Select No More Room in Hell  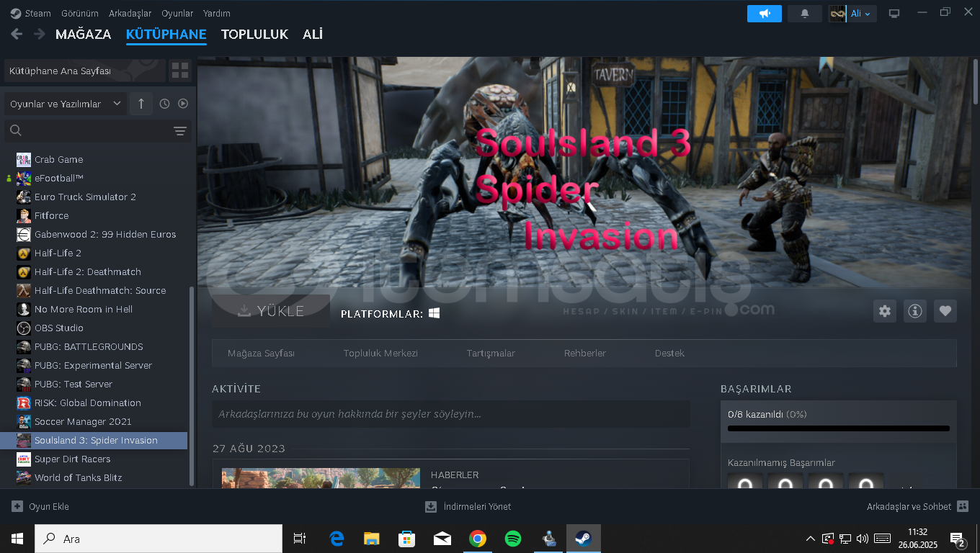coord(84,309)
